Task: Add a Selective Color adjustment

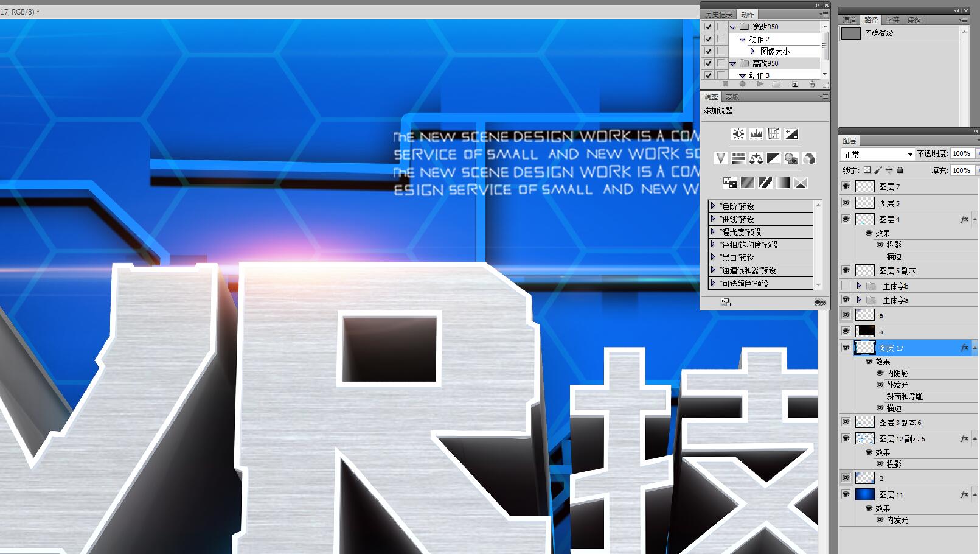Action: pyautogui.click(x=801, y=183)
